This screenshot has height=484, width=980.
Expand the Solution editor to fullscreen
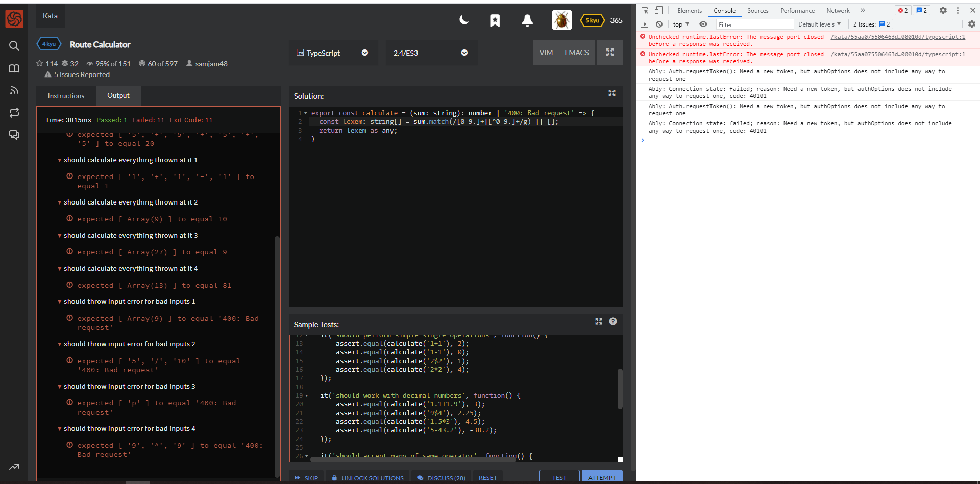coord(612,93)
